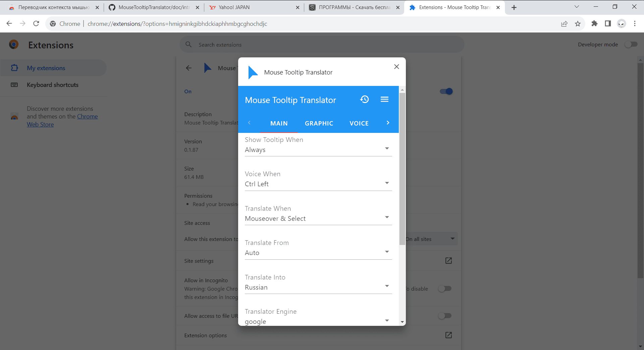Select My extensions in sidebar
The height and width of the screenshot is (350, 644).
click(x=53, y=68)
